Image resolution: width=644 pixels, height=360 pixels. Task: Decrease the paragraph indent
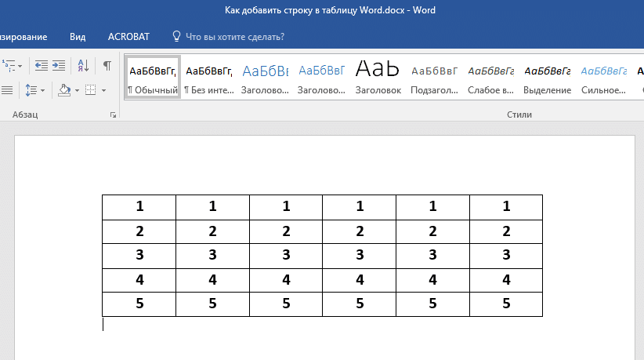[x=42, y=65]
